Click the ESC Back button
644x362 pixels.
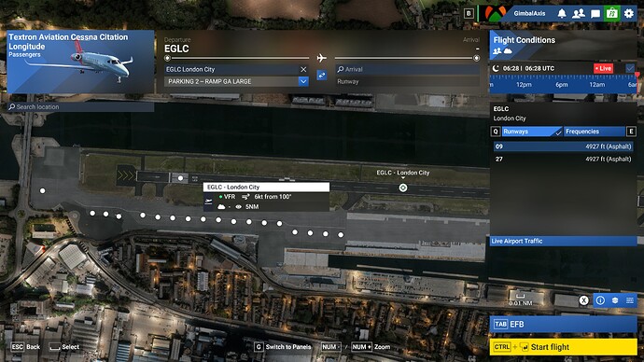coord(25,347)
